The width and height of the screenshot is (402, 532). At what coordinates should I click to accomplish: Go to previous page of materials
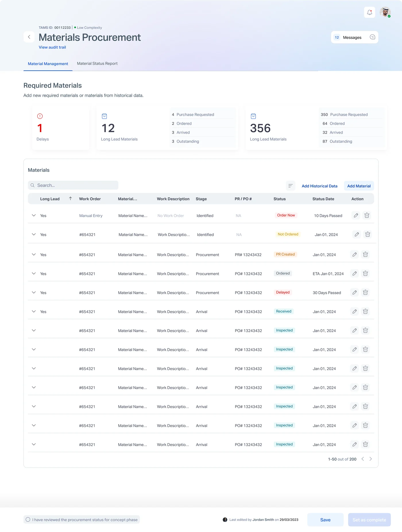[363, 459]
